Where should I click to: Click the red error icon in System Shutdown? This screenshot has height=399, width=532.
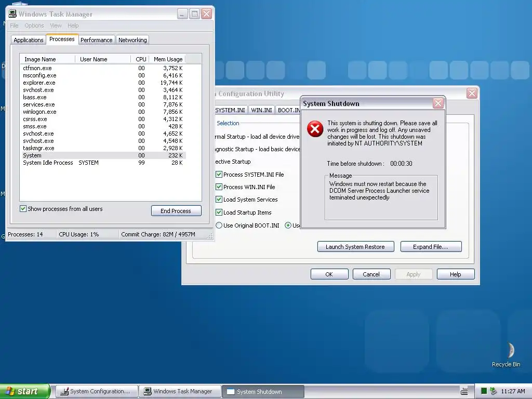coord(315,129)
